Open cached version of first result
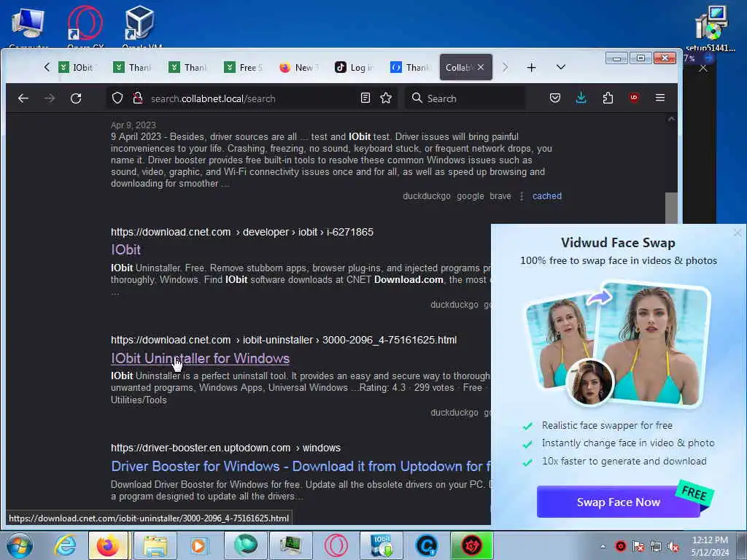 [547, 195]
